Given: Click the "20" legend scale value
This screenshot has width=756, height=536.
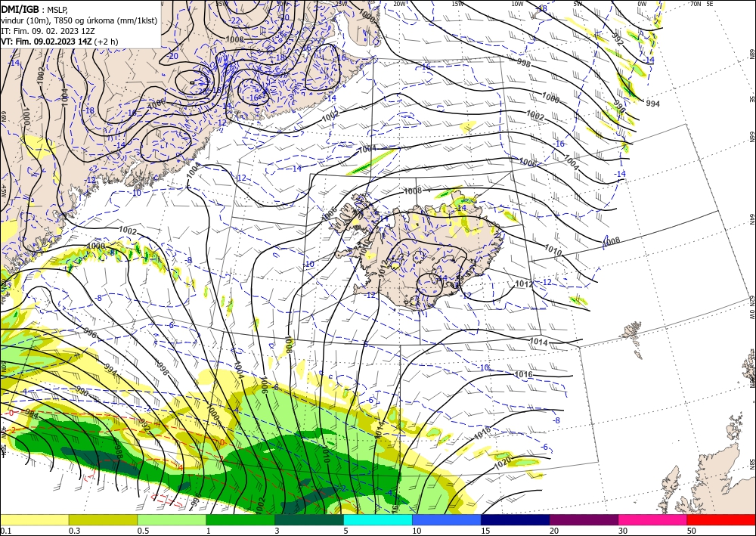Looking at the screenshot, I should click(554, 531).
